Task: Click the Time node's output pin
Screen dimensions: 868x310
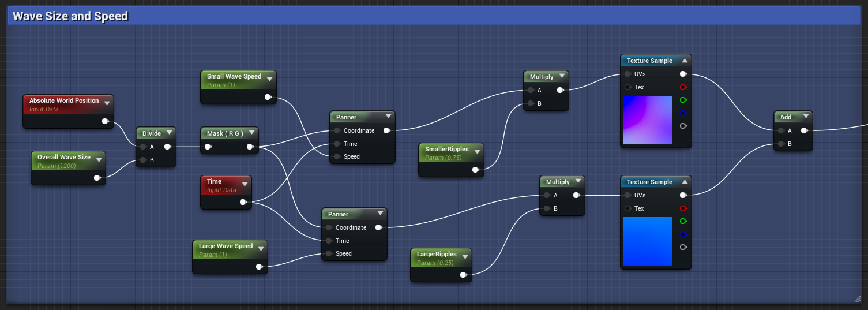Action: [243, 202]
